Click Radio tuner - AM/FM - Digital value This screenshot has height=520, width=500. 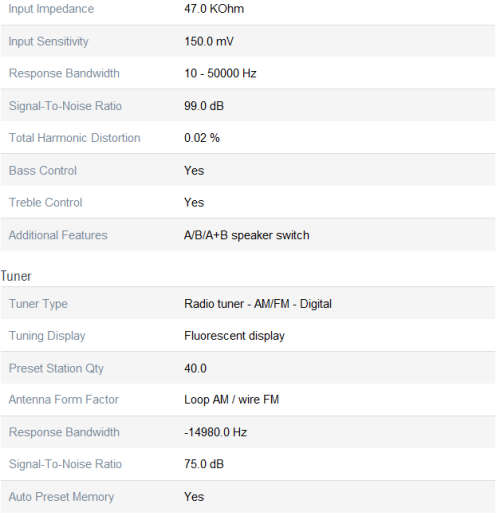tap(259, 304)
